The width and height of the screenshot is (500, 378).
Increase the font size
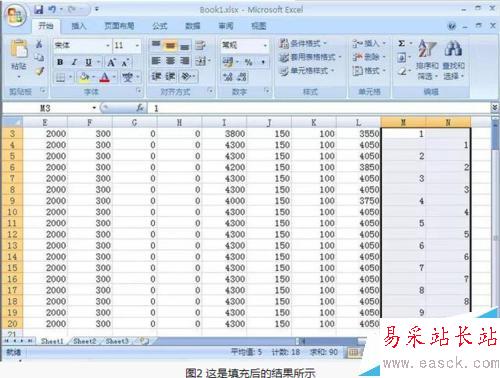(111, 62)
